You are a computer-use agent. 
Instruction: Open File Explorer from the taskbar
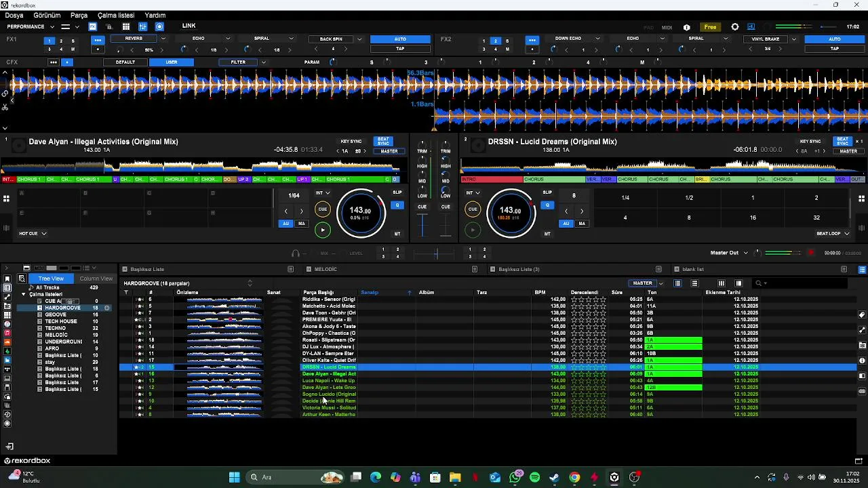pos(455,477)
